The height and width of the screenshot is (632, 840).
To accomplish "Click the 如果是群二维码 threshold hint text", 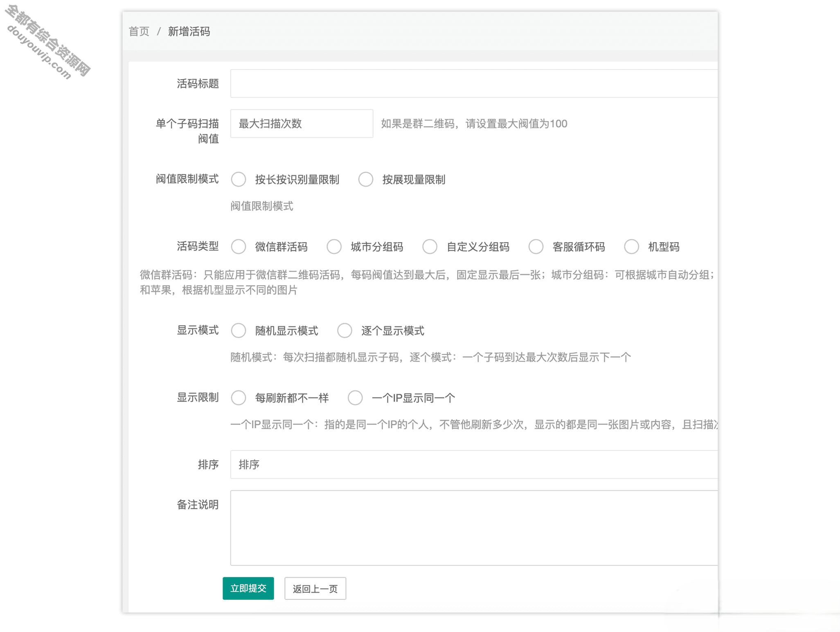I will pyautogui.click(x=474, y=124).
